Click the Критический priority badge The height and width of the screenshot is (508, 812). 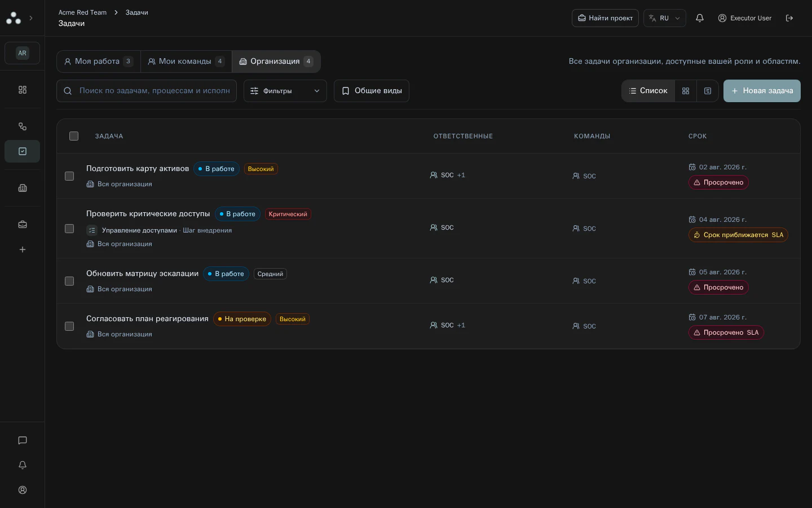point(288,214)
